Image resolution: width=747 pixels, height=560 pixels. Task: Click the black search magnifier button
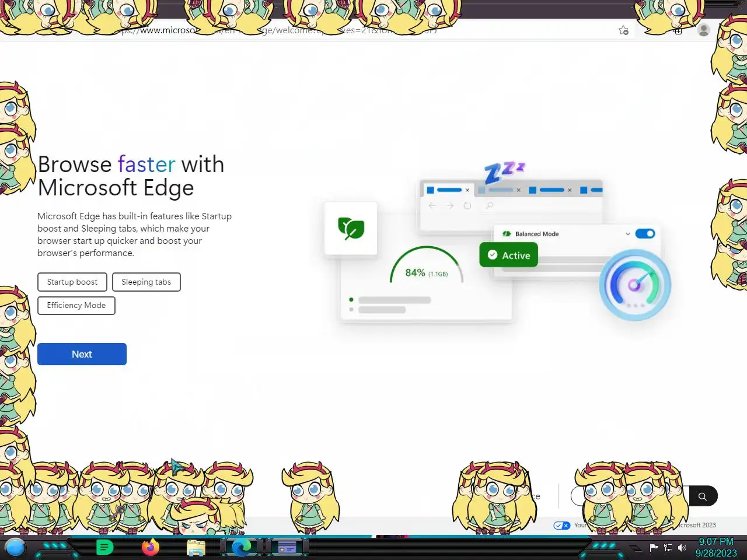[703, 496]
